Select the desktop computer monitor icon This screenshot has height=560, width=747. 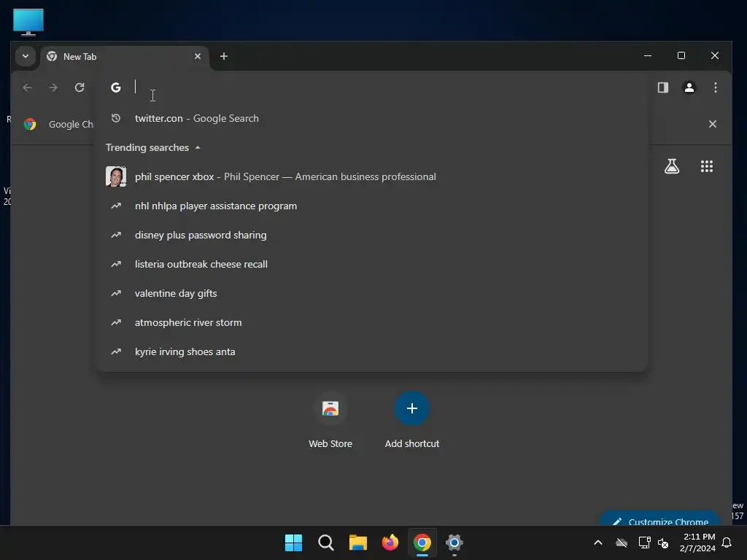[28, 22]
